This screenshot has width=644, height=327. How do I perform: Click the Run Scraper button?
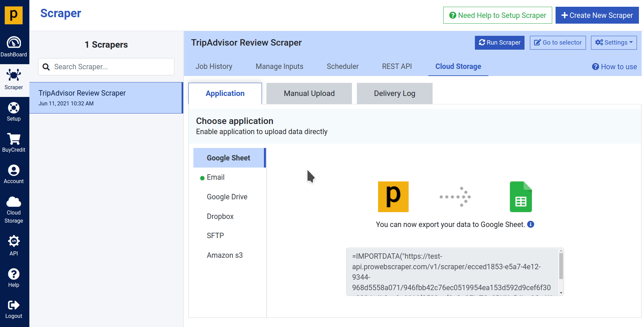coord(499,43)
